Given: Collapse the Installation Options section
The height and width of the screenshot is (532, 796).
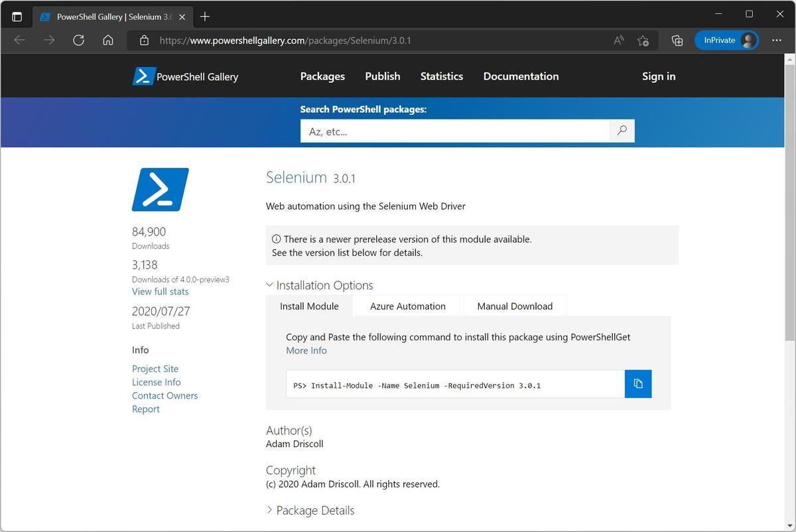Looking at the screenshot, I should click(x=320, y=285).
